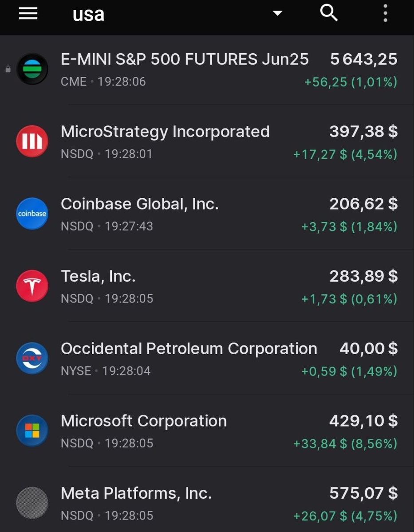The image size is (414, 532).
Task: Tap the lock icon beside E-MINI futures
Action: (x=8, y=70)
